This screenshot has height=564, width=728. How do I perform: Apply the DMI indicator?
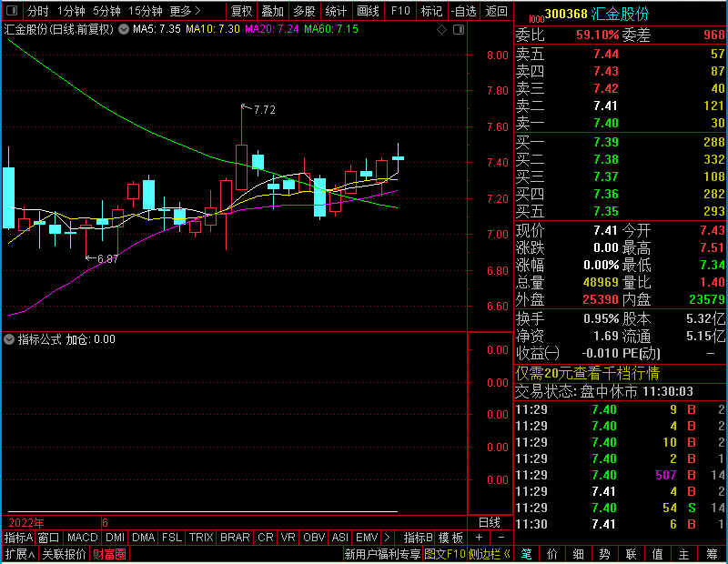click(x=115, y=538)
